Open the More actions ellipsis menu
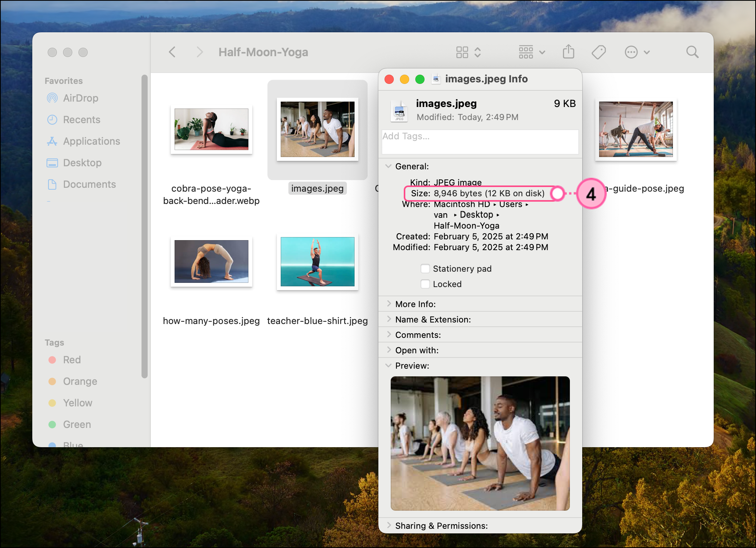This screenshot has width=756, height=548. click(x=637, y=52)
